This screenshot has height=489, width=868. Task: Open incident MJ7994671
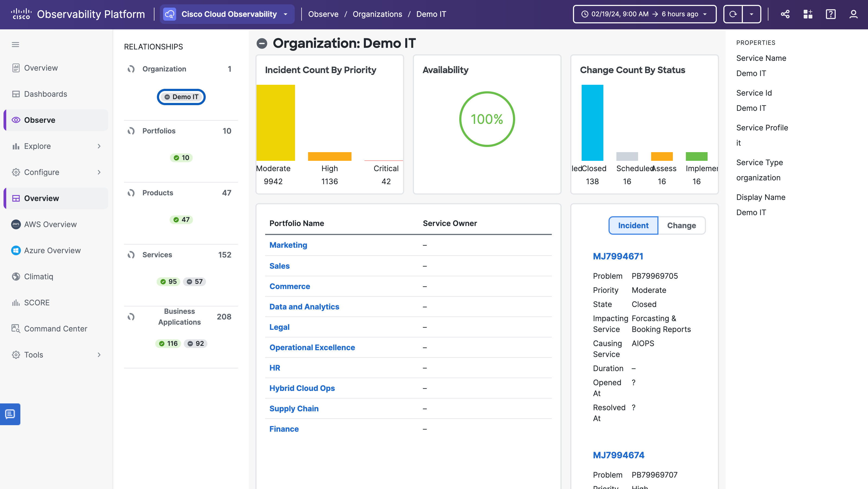pyautogui.click(x=618, y=256)
